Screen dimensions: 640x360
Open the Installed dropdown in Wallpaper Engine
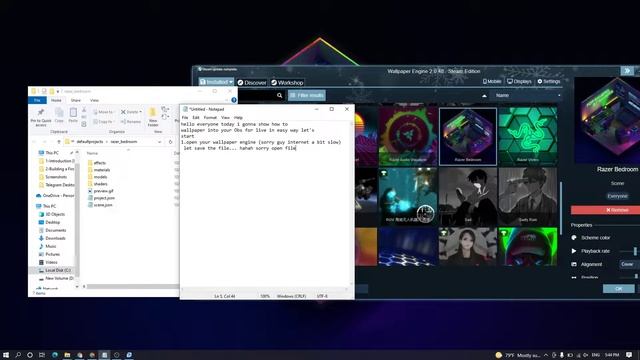coord(216,82)
